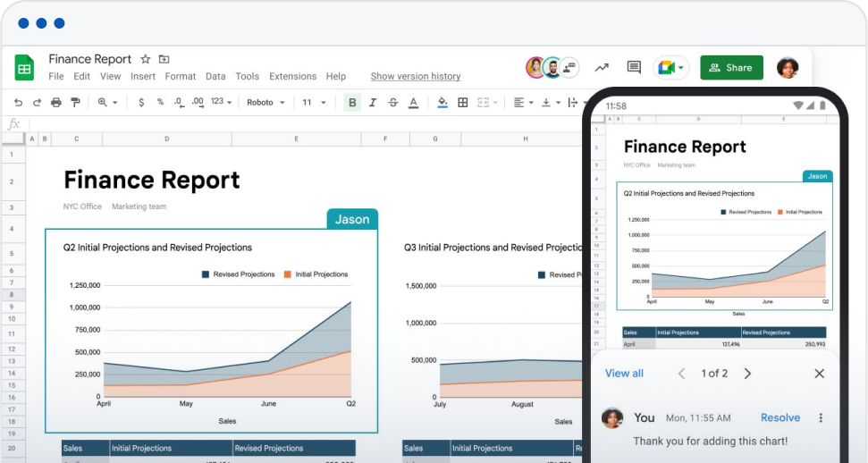Open the Roboto font dropdown
Screen dimensions: 868x463
265,103
